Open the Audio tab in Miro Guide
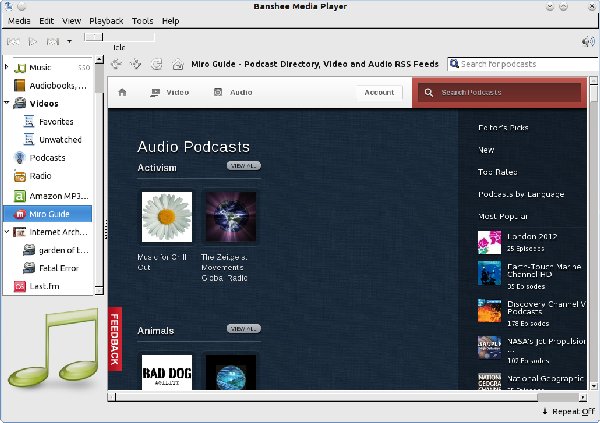The height and width of the screenshot is (423, 600). (233, 92)
